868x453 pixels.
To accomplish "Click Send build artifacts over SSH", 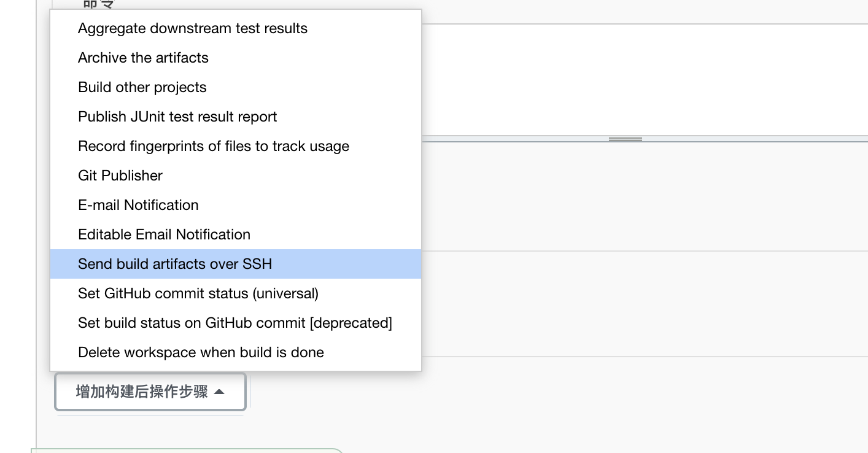I will [175, 264].
